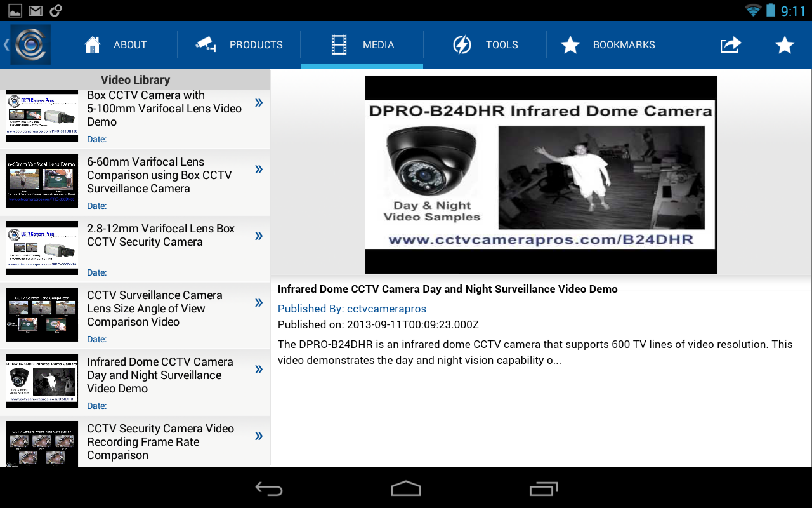The height and width of the screenshot is (508, 812).
Task: Tap the share arrow icon in toolbar
Action: tap(730, 44)
